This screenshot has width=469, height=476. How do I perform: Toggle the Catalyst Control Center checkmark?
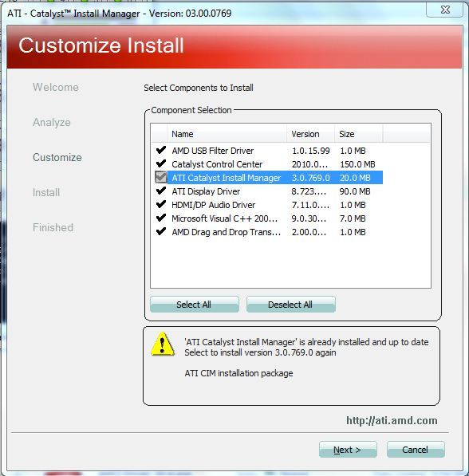point(160,163)
